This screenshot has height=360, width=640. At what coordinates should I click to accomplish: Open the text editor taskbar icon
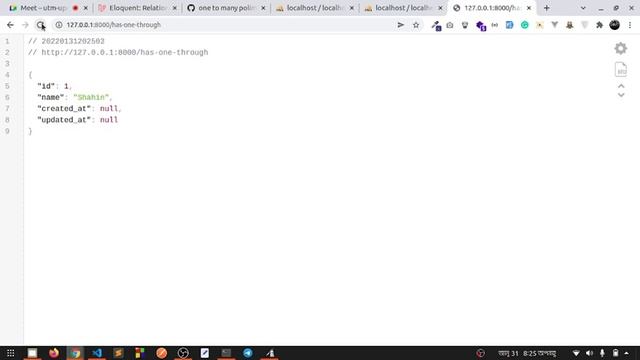click(205, 353)
